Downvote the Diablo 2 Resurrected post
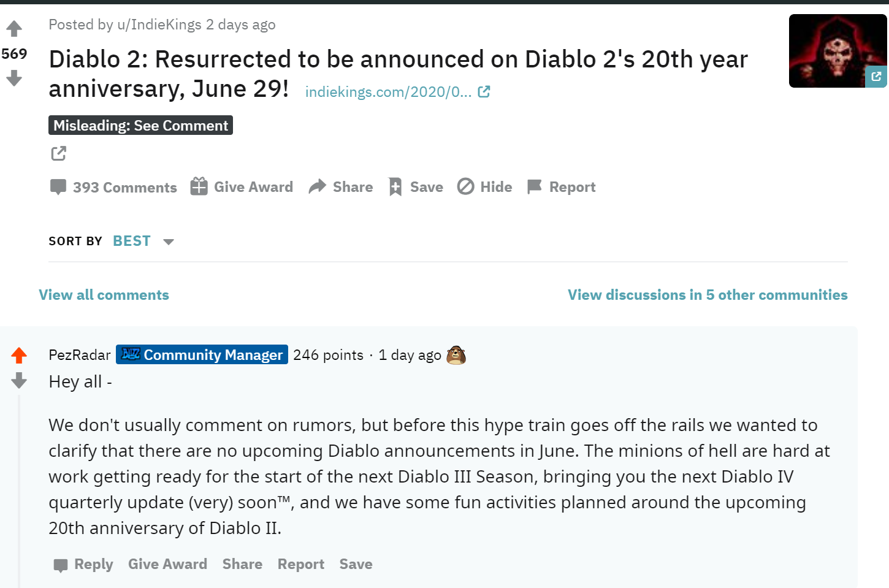The height and width of the screenshot is (588, 889). point(14,78)
